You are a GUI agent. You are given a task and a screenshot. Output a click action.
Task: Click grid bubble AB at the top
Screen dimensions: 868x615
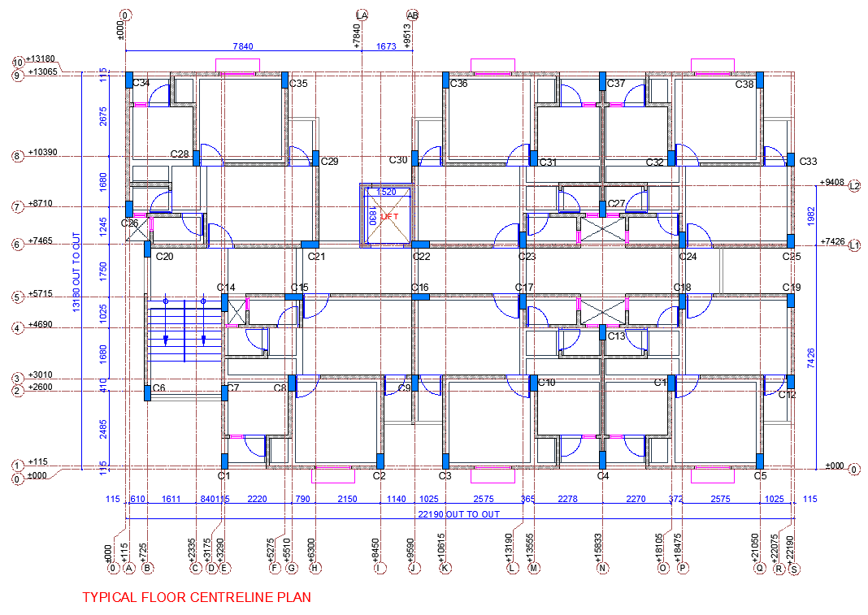(x=413, y=15)
